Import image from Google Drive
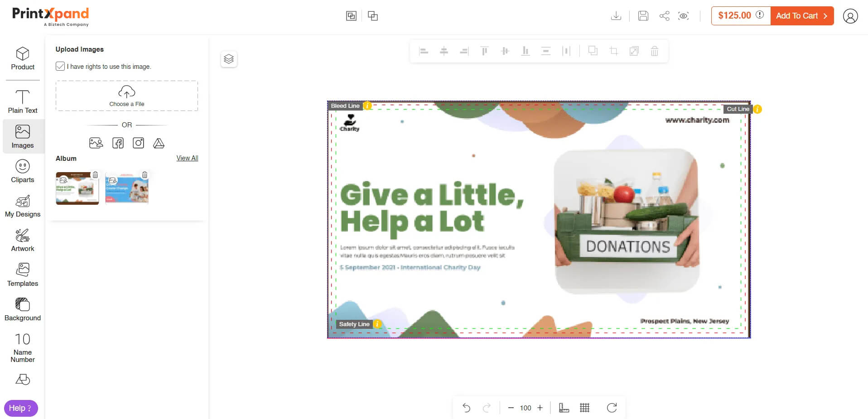Screen dimensions: 868x419 [159, 143]
